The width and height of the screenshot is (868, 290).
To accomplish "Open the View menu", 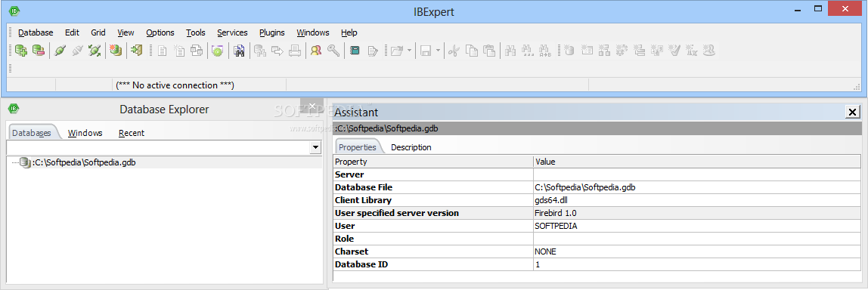I will pyautogui.click(x=126, y=32).
